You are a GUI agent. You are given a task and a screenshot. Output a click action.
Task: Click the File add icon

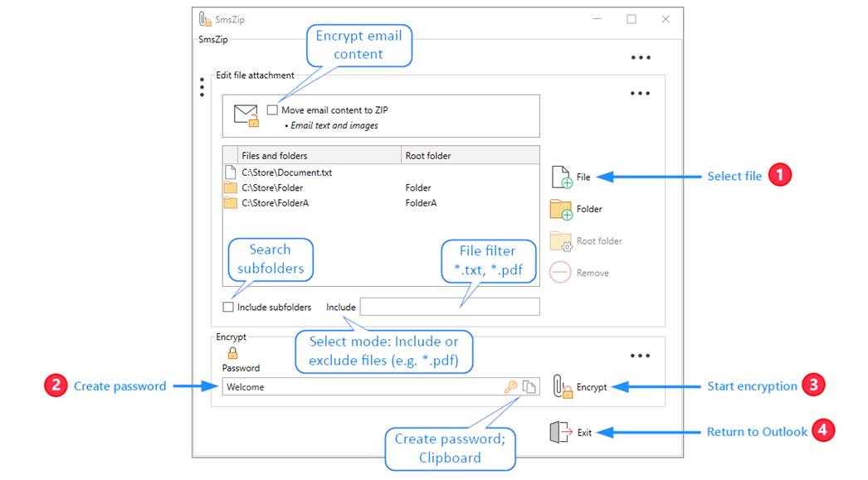(562, 177)
